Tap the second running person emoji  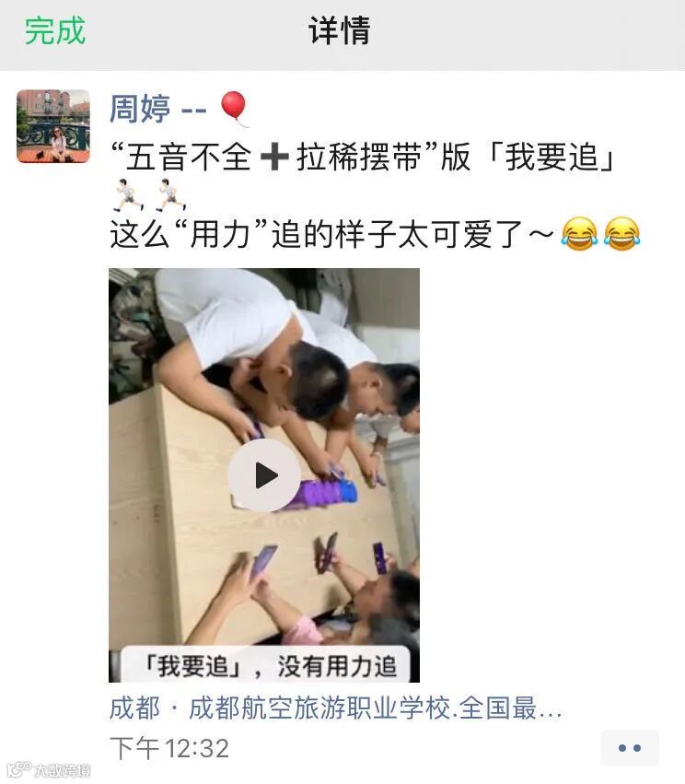[x=170, y=195]
